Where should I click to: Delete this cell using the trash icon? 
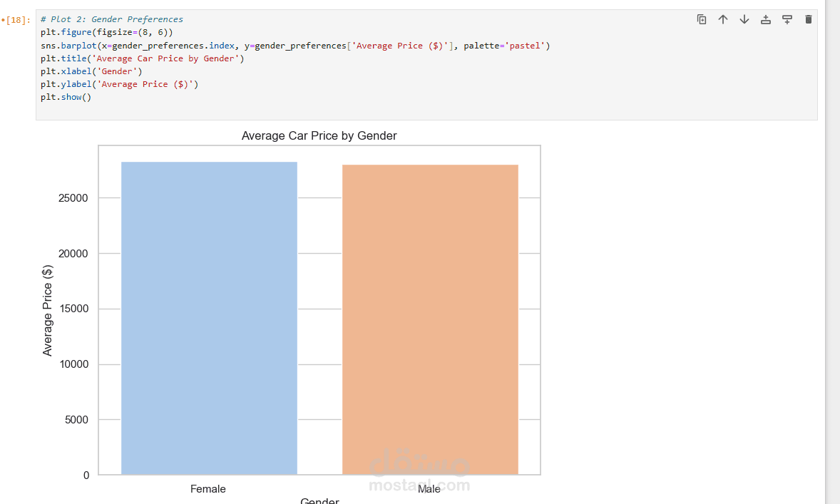(x=808, y=19)
